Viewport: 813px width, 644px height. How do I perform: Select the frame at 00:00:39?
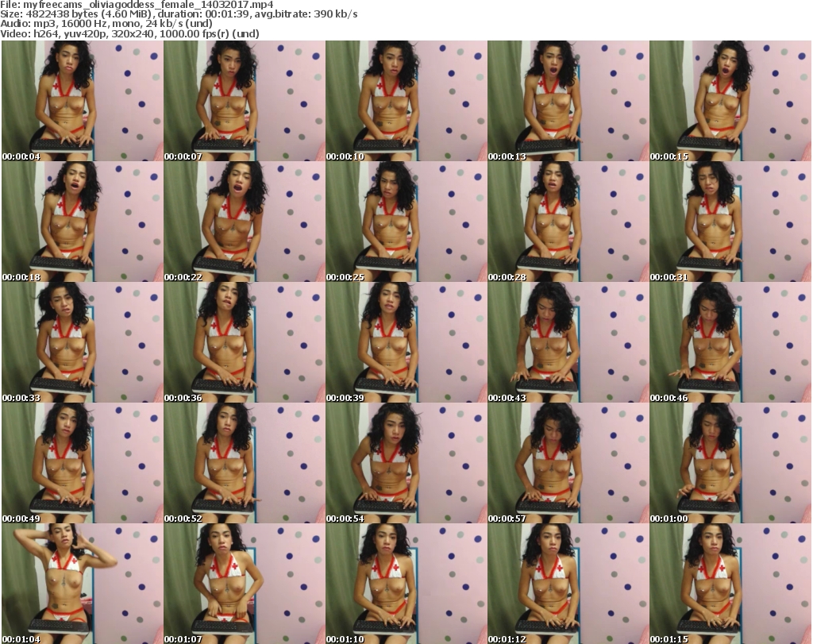pos(406,342)
